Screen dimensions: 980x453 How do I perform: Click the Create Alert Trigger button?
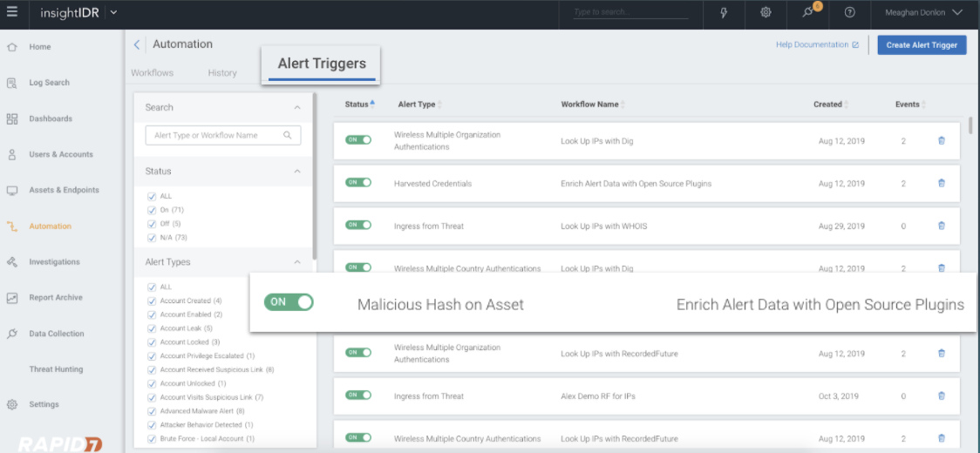[x=922, y=45]
